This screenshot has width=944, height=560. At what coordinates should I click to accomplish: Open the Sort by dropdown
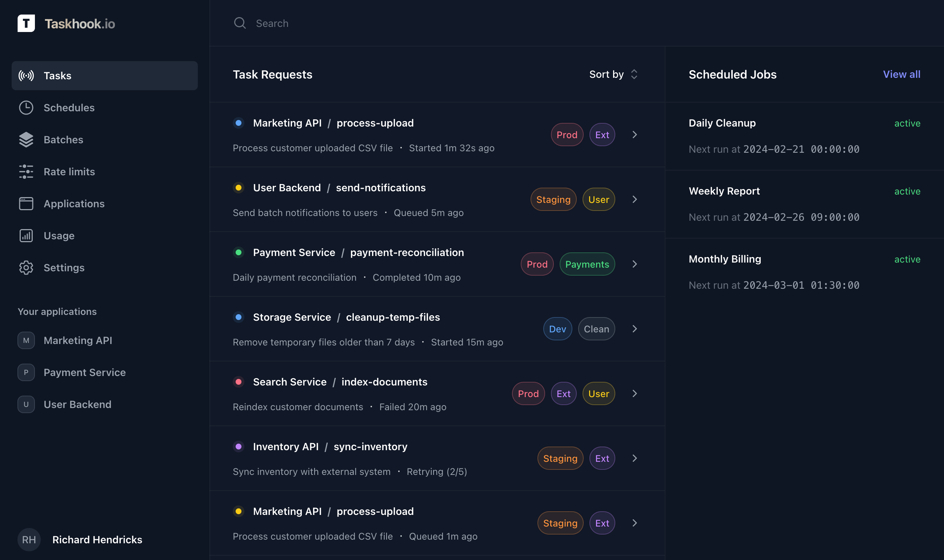point(612,74)
